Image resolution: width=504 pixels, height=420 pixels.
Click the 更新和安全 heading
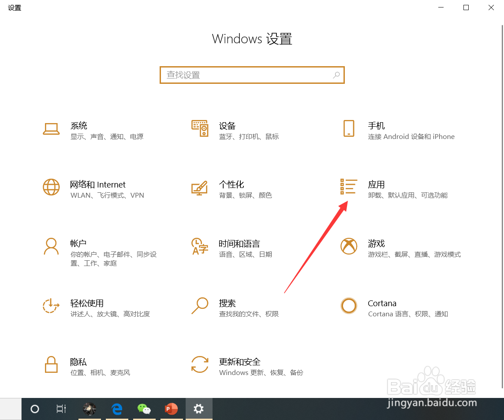pyautogui.click(x=240, y=362)
